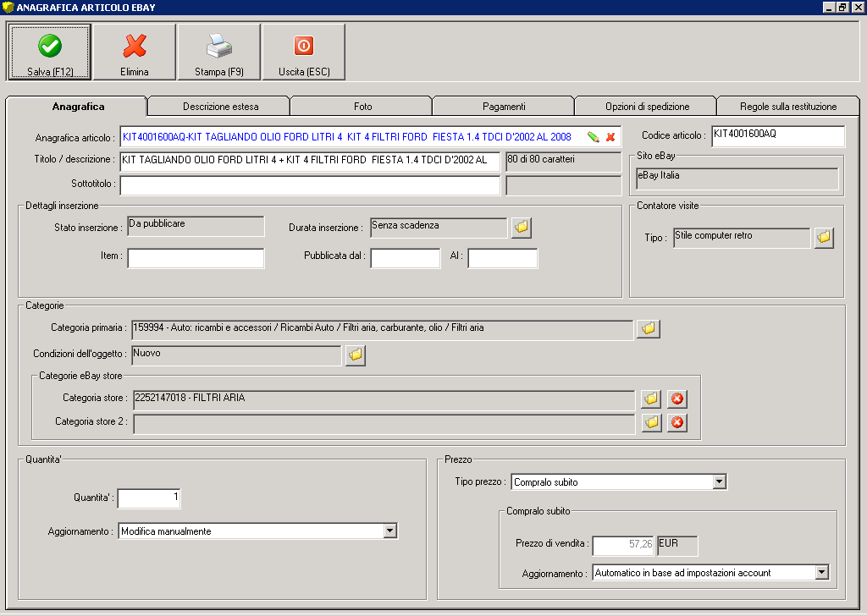Click into the Item field
The width and height of the screenshot is (867, 616).
[196, 258]
